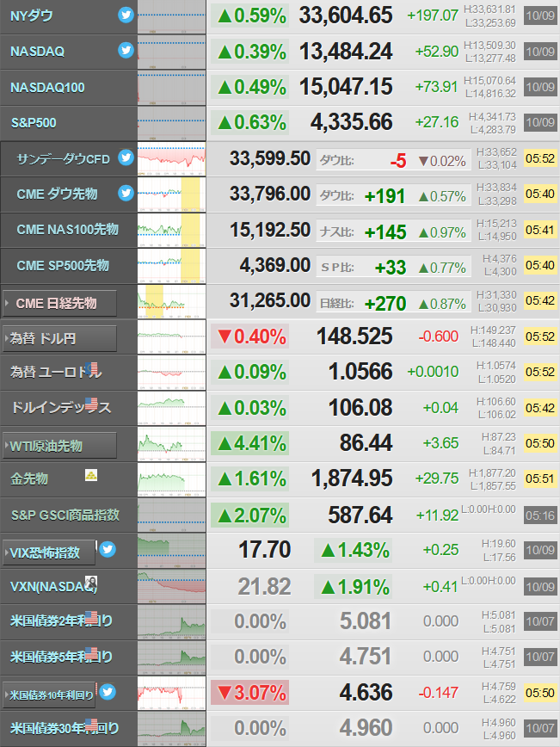Click the gold bars icon beside 金先物
Image resolution: width=560 pixels, height=747 pixels.
click(91, 475)
